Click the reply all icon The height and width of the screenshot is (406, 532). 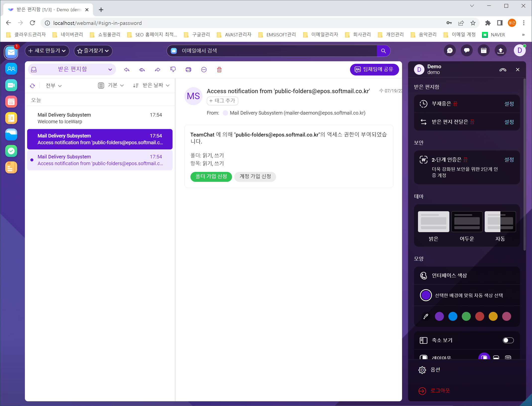pyautogui.click(x=142, y=70)
